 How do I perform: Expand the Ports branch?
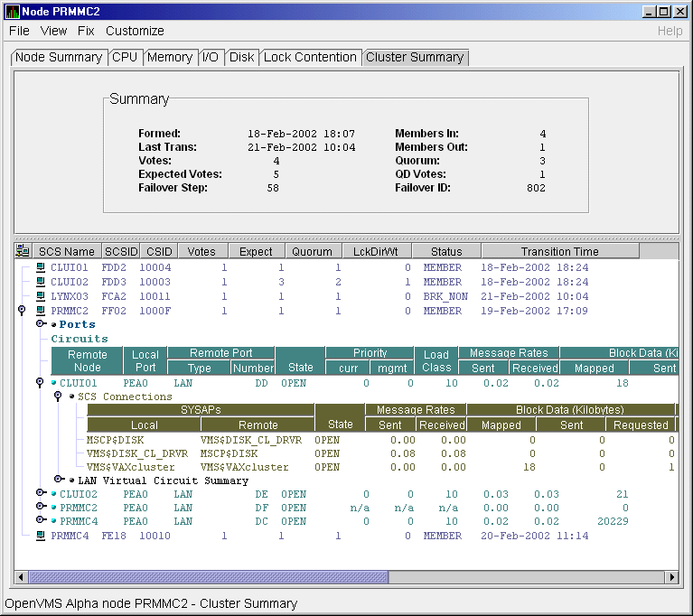point(42,324)
